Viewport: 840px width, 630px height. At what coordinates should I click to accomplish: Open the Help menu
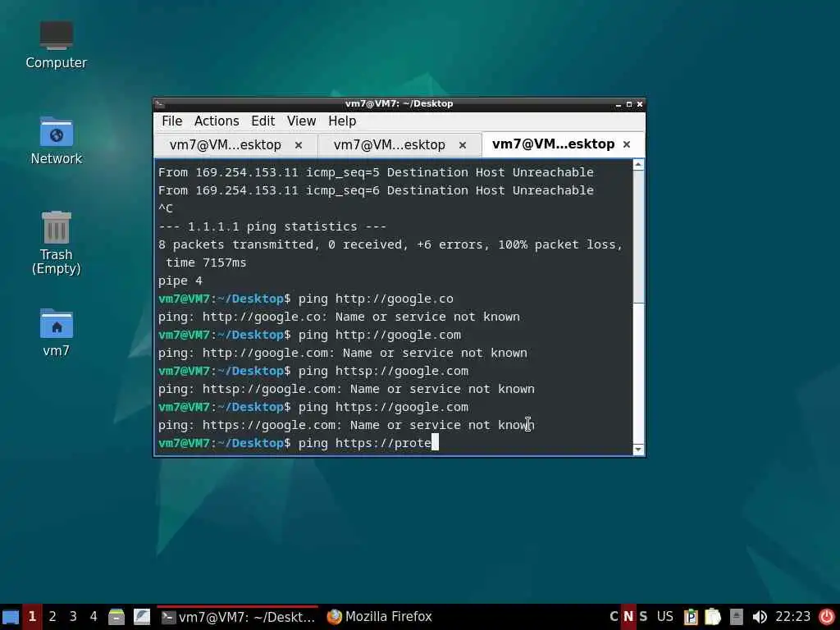click(x=342, y=121)
